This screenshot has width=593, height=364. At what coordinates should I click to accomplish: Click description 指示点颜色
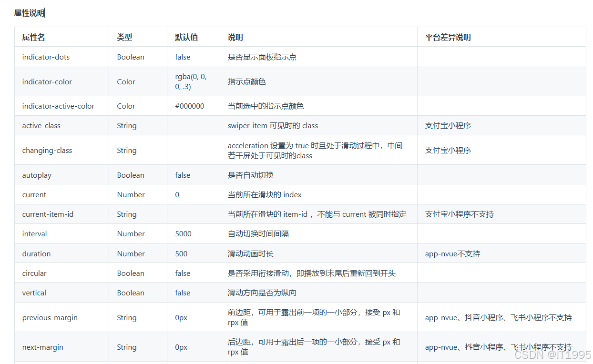[247, 81]
